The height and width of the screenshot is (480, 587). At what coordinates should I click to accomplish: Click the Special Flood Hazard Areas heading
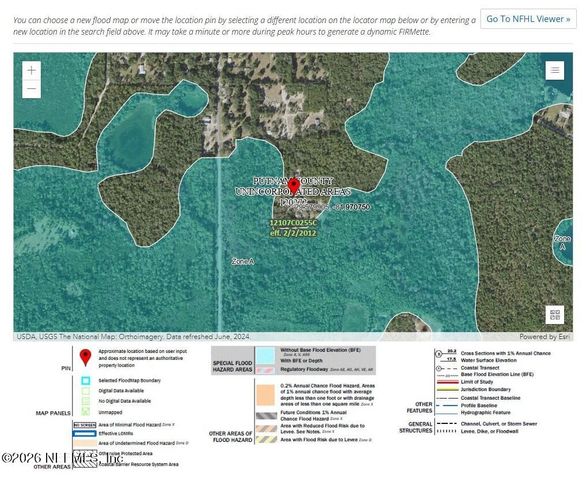click(232, 366)
